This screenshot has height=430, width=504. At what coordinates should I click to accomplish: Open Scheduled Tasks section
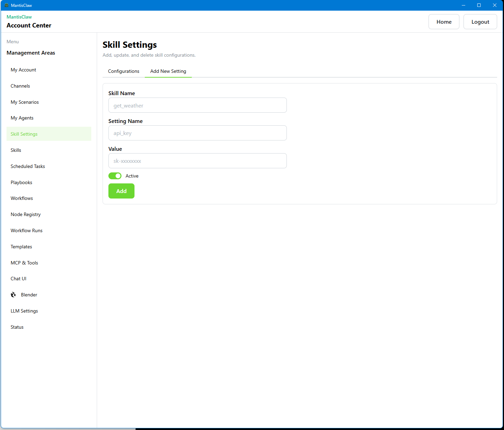pos(28,166)
